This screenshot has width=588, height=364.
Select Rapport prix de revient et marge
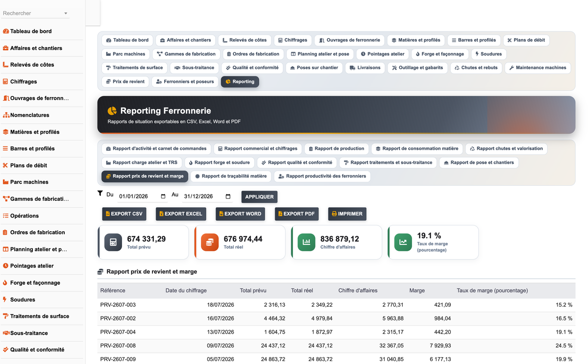coord(145,176)
